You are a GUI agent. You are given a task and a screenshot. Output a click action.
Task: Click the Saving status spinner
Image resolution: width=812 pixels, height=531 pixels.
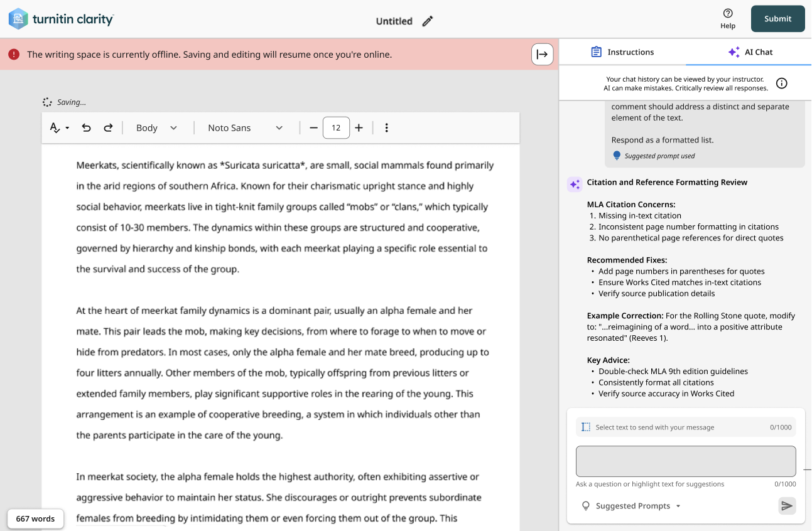[47, 102]
